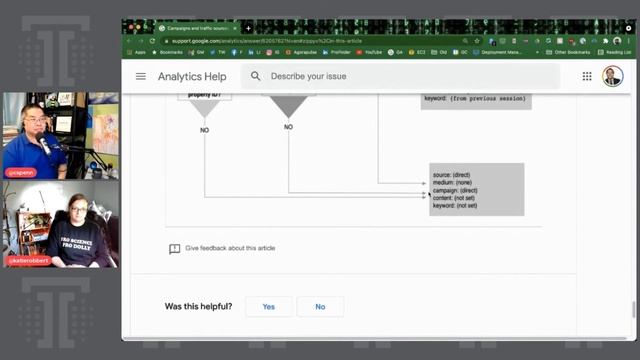Open the Instagram IG bookmark
The height and width of the screenshot is (360, 640).
(x=273, y=52)
